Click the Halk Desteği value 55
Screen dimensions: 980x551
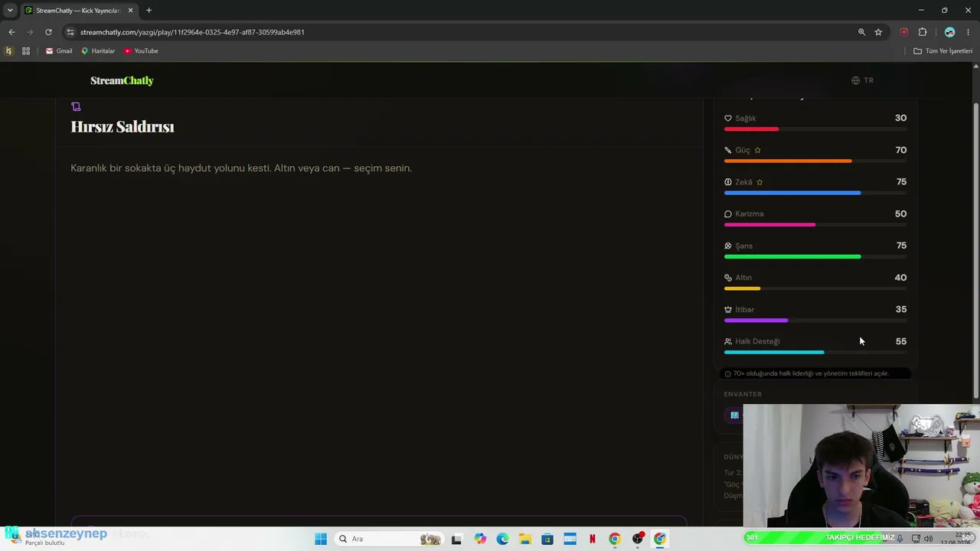pos(900,341)
